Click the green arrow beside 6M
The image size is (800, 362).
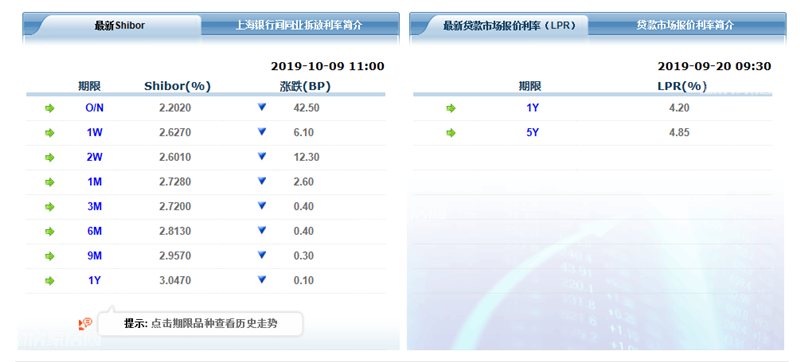pos(49,231)
